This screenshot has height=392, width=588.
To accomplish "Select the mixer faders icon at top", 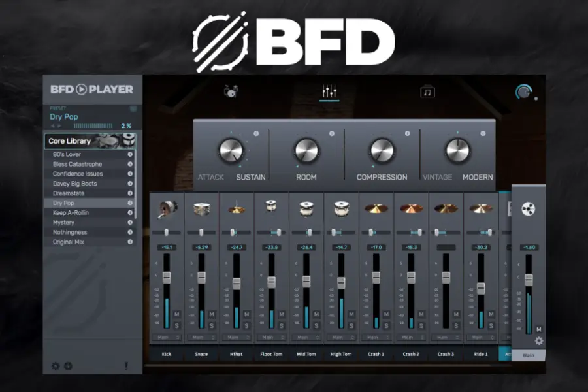I will point(328,90).
